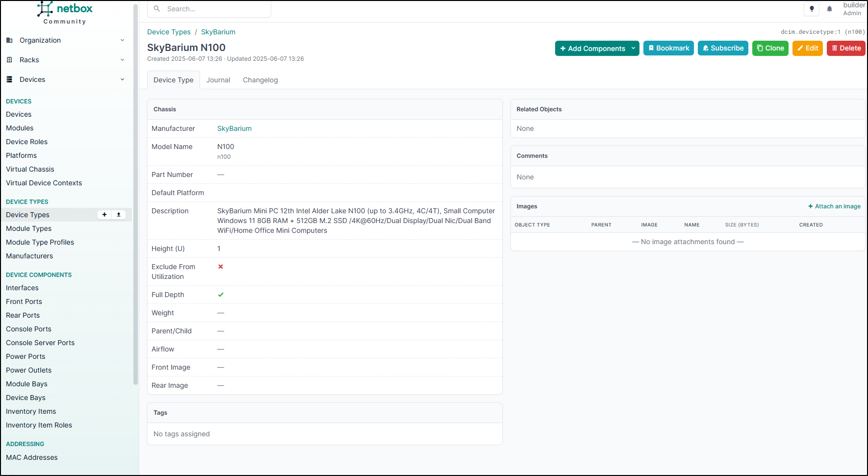Open the Device Types breadcrumb link

[x=169, y=32]
